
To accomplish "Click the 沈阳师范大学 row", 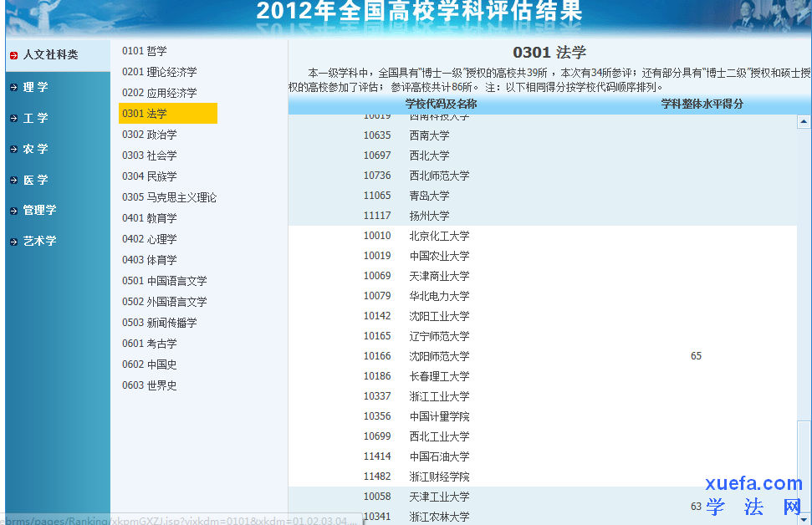I will [542, 356].
